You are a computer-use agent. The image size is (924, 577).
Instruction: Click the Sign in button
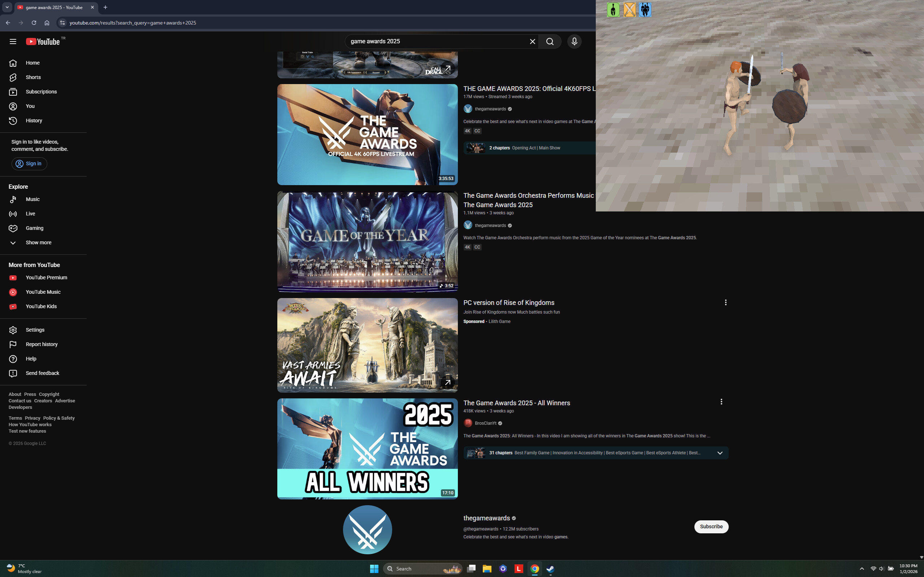[x=29, y=163]
